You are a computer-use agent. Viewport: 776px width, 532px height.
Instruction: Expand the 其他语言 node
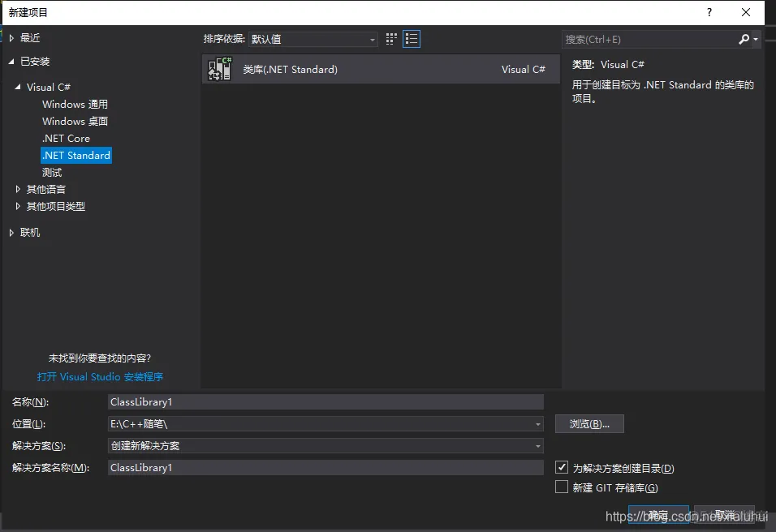tap(18, 190)
